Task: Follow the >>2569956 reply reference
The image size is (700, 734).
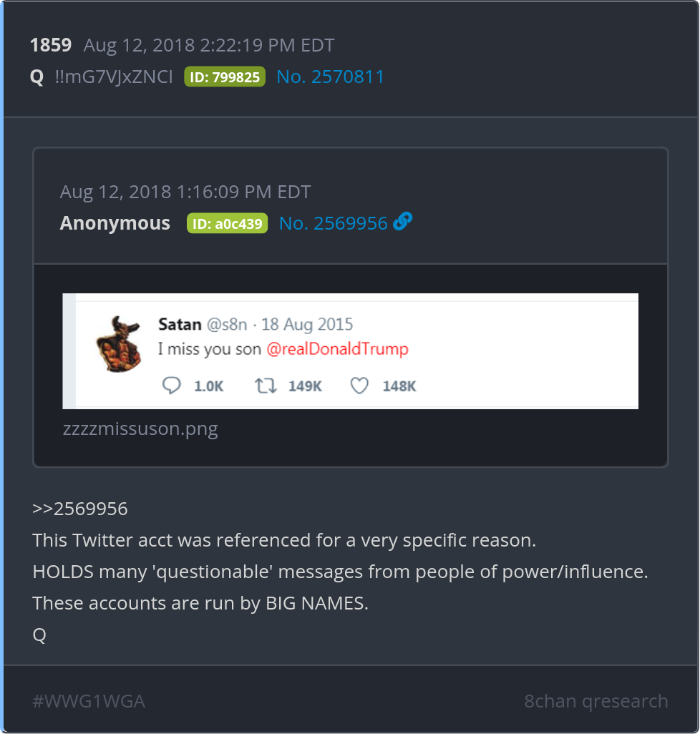Action: click(80, 509)
